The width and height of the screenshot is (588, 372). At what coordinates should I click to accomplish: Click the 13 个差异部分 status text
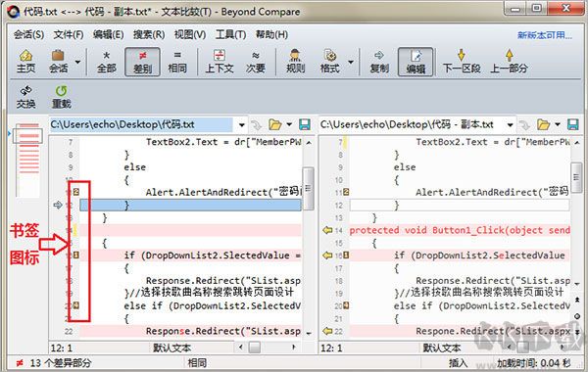(61, 362)
